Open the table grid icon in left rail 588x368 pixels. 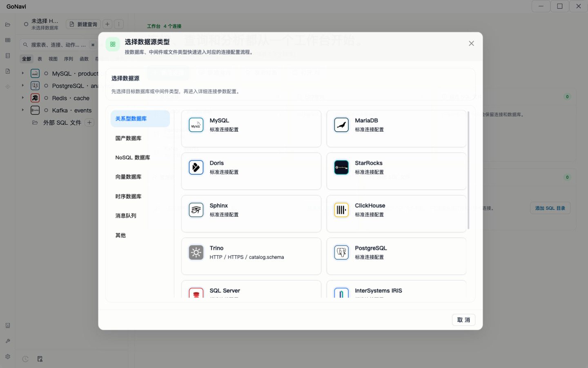pyautogui.click(x=8, y=40)
